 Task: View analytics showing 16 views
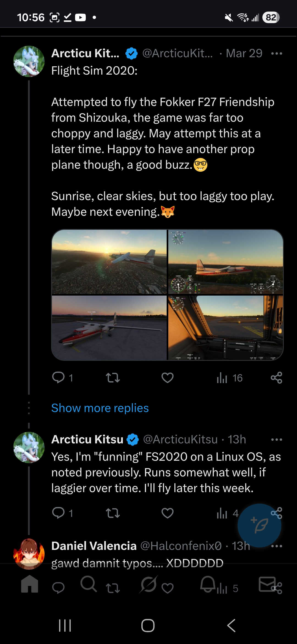(230, 378)
